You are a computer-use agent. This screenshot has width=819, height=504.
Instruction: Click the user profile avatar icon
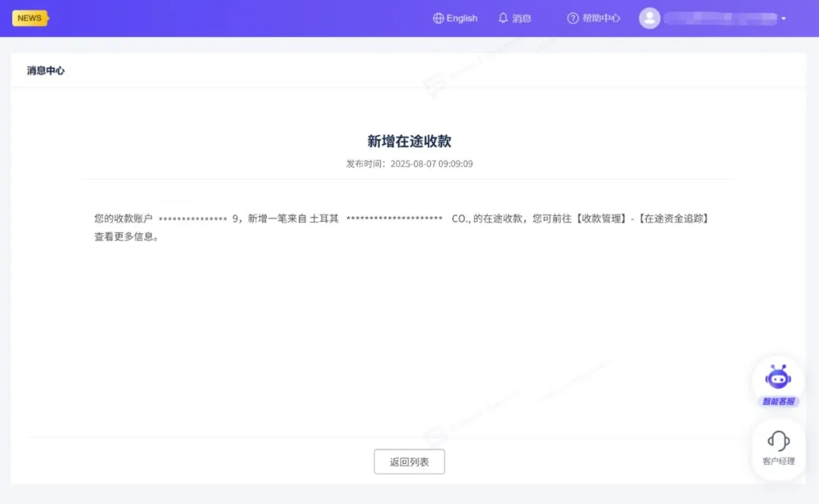(x=649, y=17)
